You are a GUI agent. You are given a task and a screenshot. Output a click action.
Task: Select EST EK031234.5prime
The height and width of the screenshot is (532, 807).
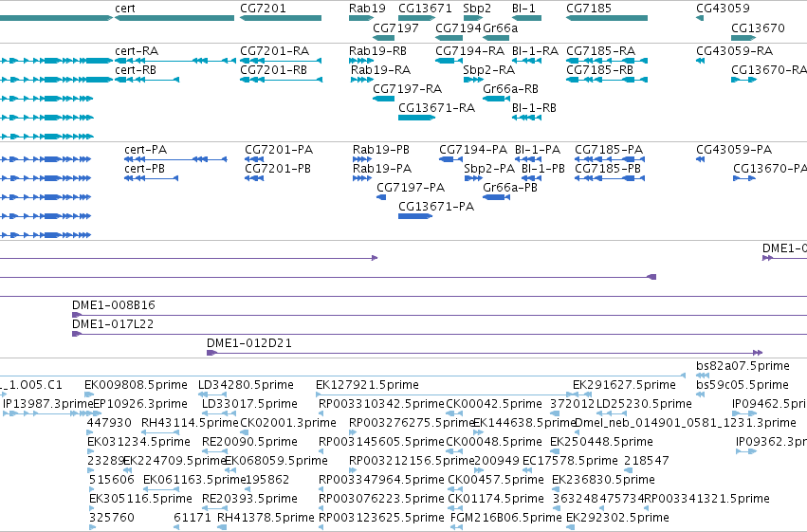[x=139, y=442]
